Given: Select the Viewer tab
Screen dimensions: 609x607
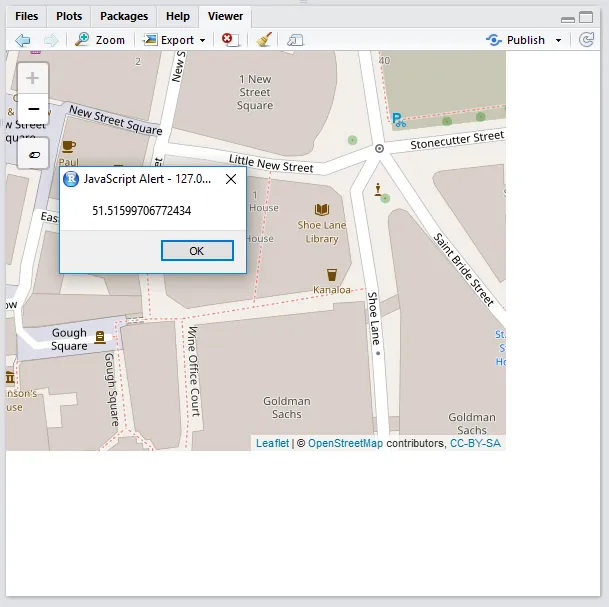Looking at the screenshot, I should point(225,16).
